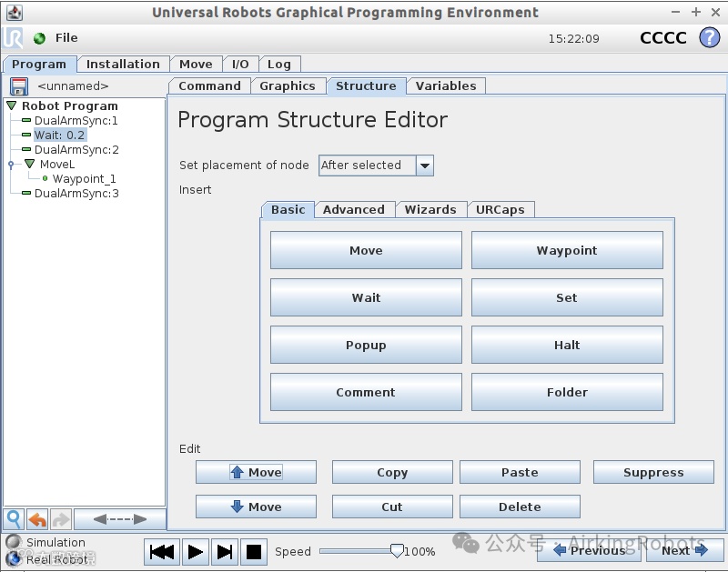Click the Next navigation button
The image size is (728, 572).
(685, 551)
